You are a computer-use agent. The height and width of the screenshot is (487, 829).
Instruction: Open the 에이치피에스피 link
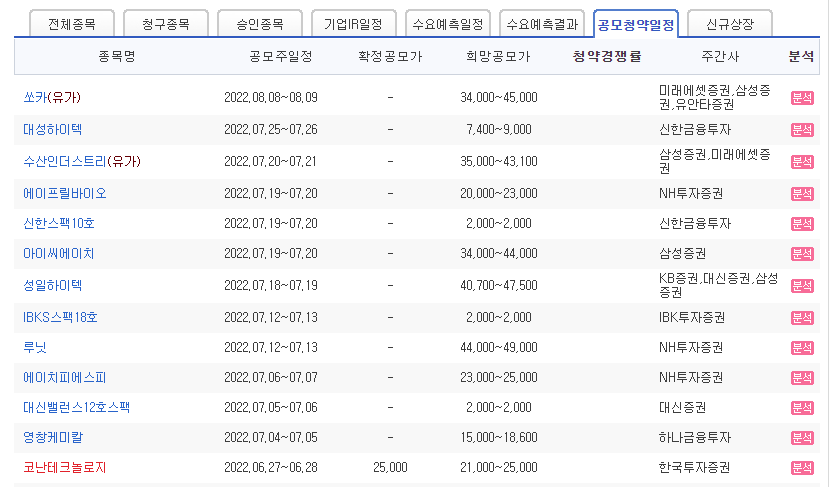(x=65, y=378)
